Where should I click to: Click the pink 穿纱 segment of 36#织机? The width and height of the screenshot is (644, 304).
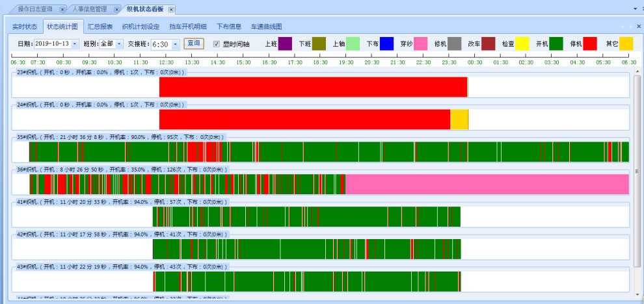click(487, 184)
